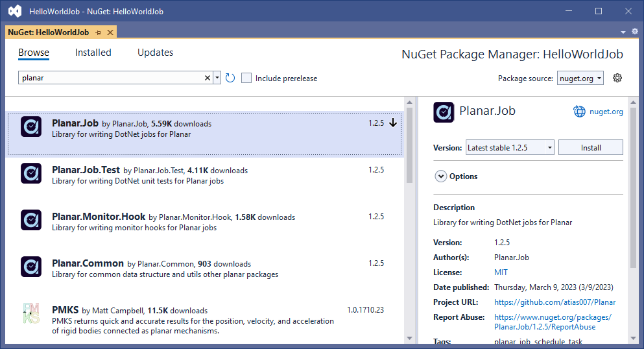Click details pane scrollbar down arrow

633,338
